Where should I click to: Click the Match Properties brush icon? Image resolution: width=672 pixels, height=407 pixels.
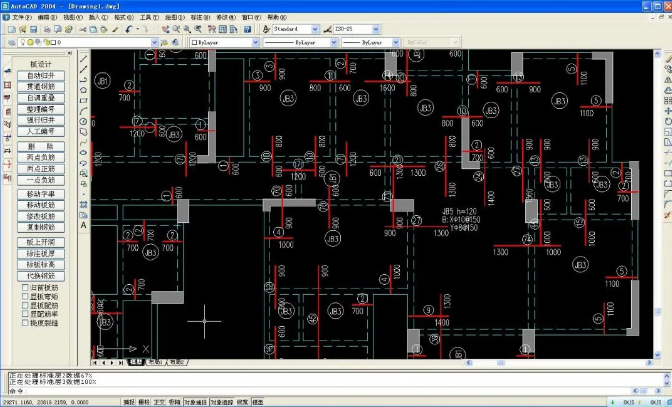pyautogui.click(x=115, y=29)
